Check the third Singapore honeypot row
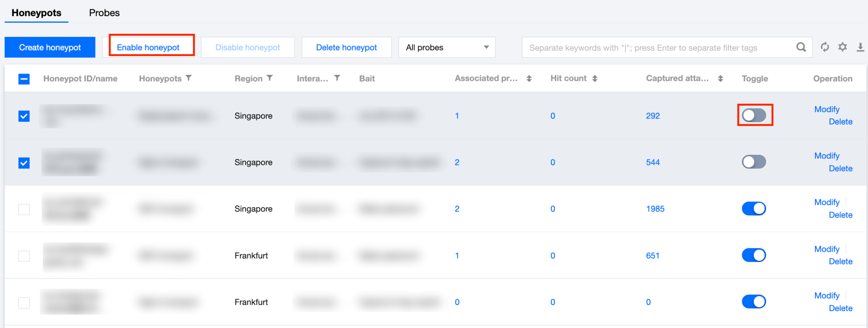This screenshot has height=328, width=868. pyautogui.click(x=24, y=209)
